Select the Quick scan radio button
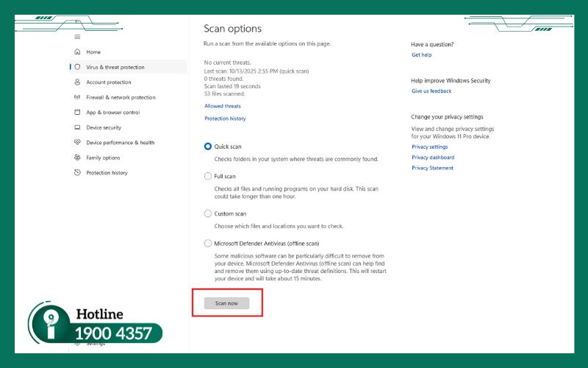The width and height of the screenshot is (588, 368). 207,146
